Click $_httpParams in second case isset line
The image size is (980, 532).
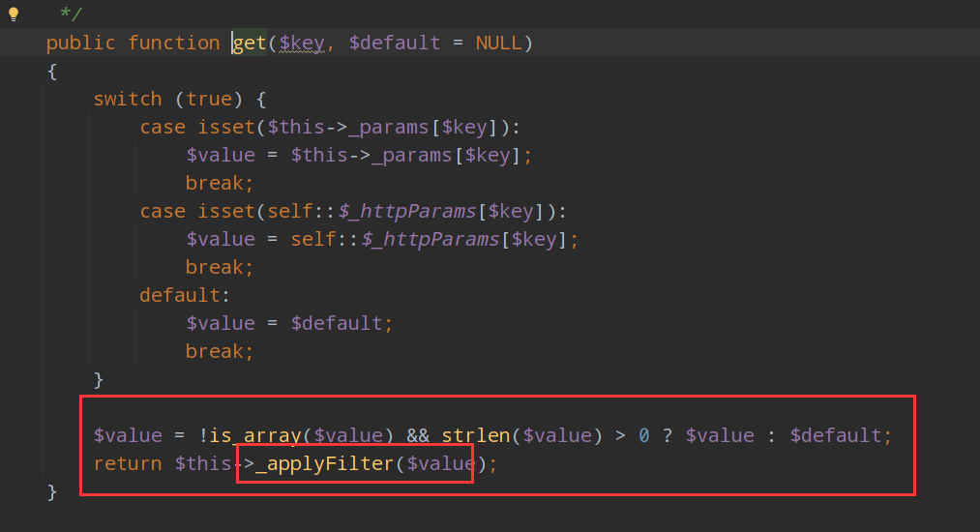(407, 211)
